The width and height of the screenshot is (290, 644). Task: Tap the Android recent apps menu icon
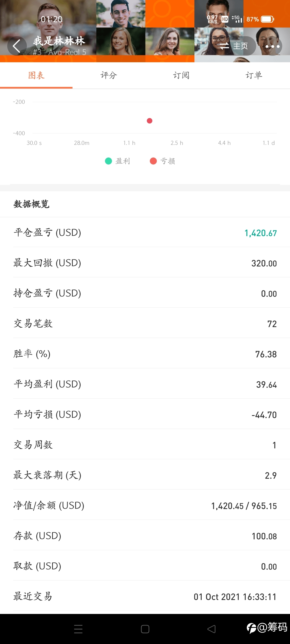point(78,629)
